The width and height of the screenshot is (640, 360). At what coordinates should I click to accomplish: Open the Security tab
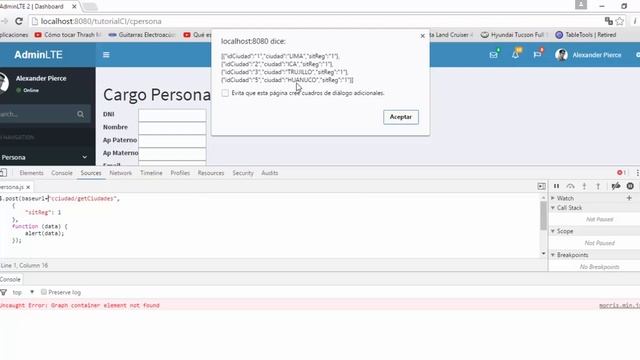tap(243, 173)
